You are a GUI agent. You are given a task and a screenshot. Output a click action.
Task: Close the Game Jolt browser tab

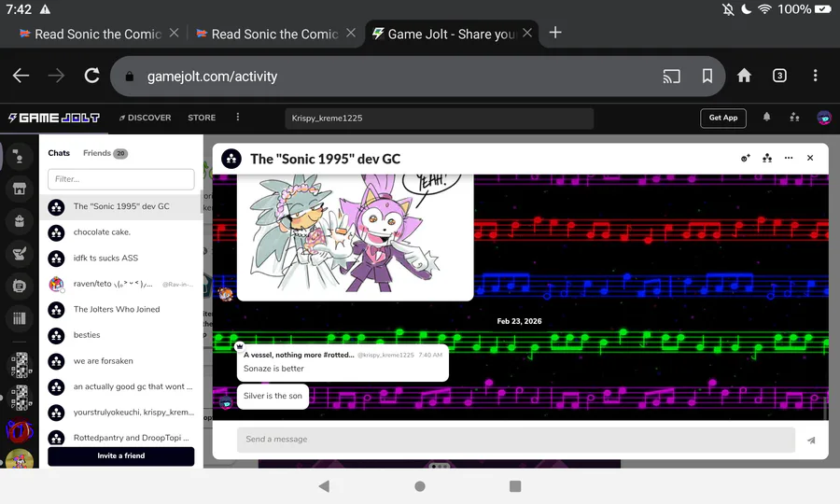pos(527,34)
